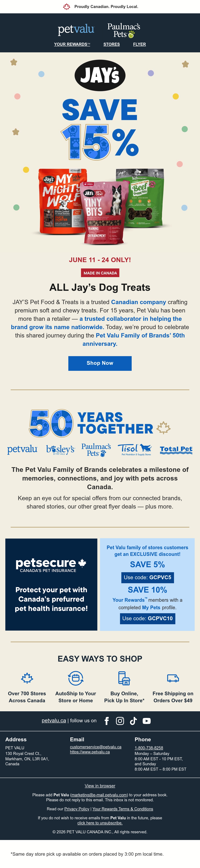Click the Privacy Policy link
The height and width of the screenshot is (868, 200).
click(x=77, y=809)
